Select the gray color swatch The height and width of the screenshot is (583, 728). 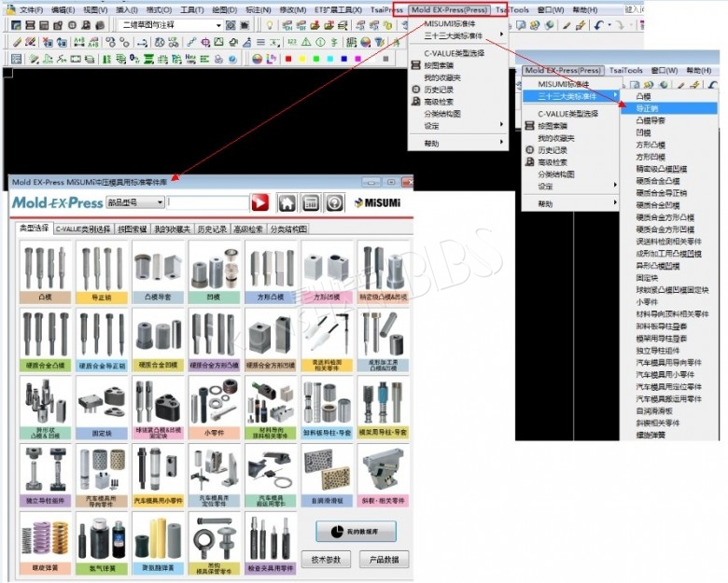point(385,59)
